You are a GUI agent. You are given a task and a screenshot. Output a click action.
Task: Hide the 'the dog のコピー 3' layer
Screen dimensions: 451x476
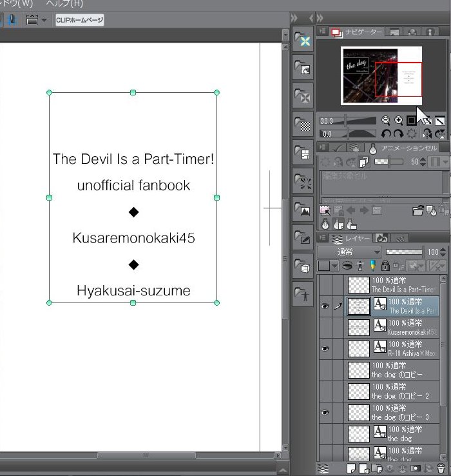(325, 412)
